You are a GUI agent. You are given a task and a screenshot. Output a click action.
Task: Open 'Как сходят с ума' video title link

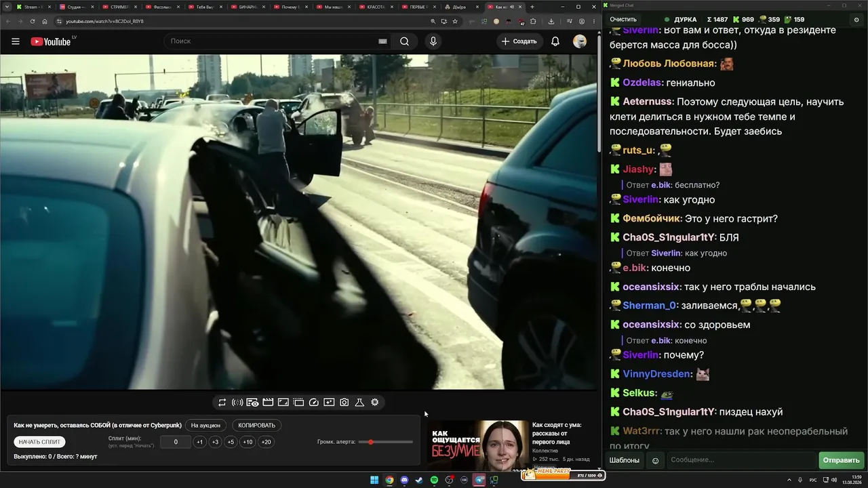click(x=557, y=434)
